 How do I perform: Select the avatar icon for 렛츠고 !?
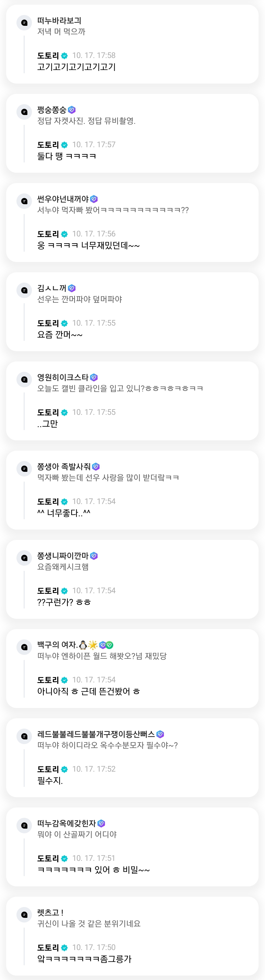pos(24,915)
